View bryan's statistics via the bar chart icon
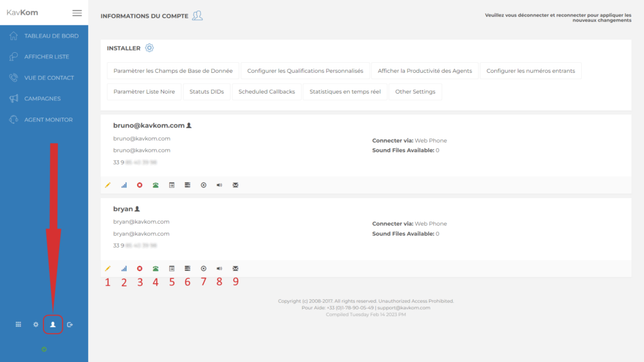 pyautogui.click(x=123, y=268)
